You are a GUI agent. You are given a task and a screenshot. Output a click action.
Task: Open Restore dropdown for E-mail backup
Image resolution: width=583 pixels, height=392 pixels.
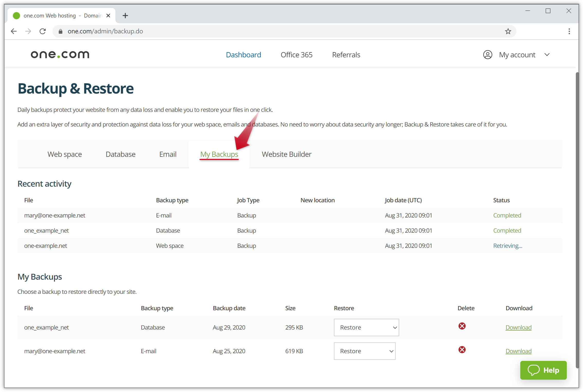coord(365,351)
